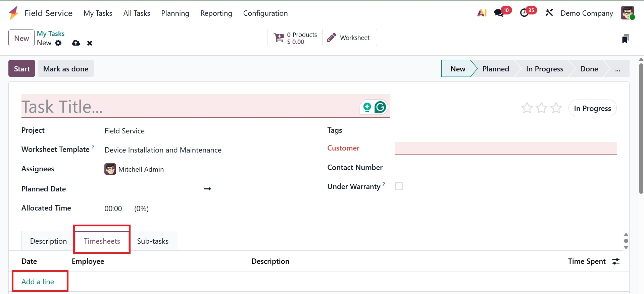Open the activities clock icon
Viewport: 644px width, 294px height.
click(524, 13)
